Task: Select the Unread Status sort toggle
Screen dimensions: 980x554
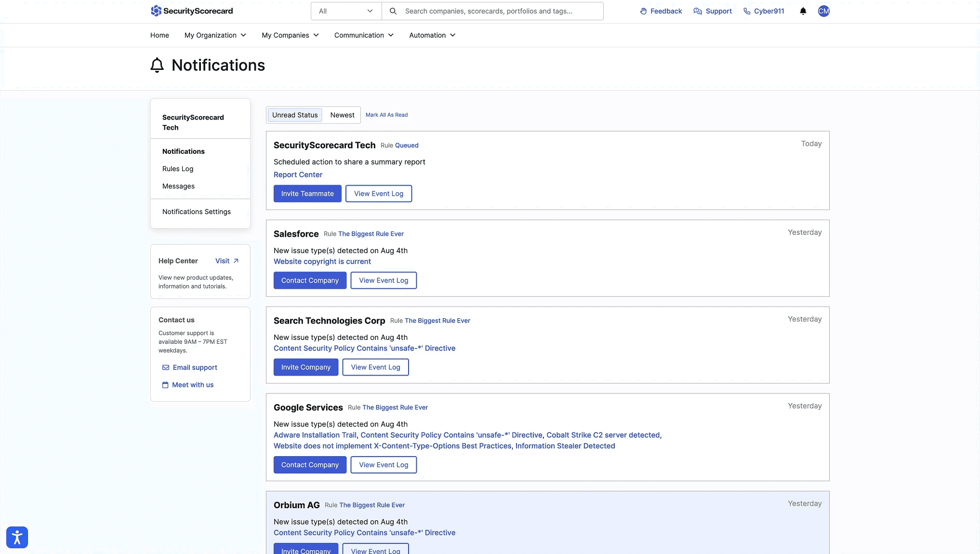Action: pos(295,115)
